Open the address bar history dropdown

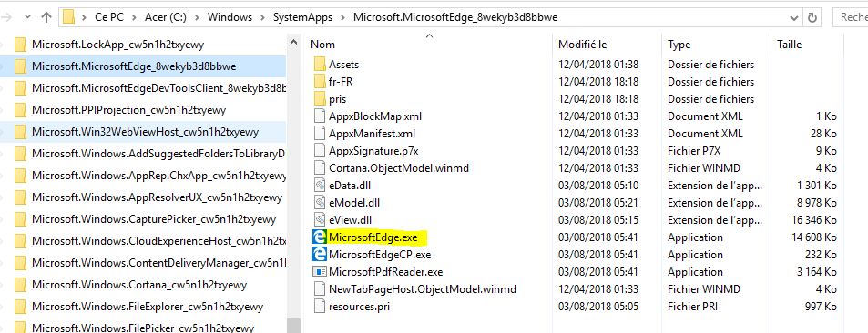click(x=795, y=17)
